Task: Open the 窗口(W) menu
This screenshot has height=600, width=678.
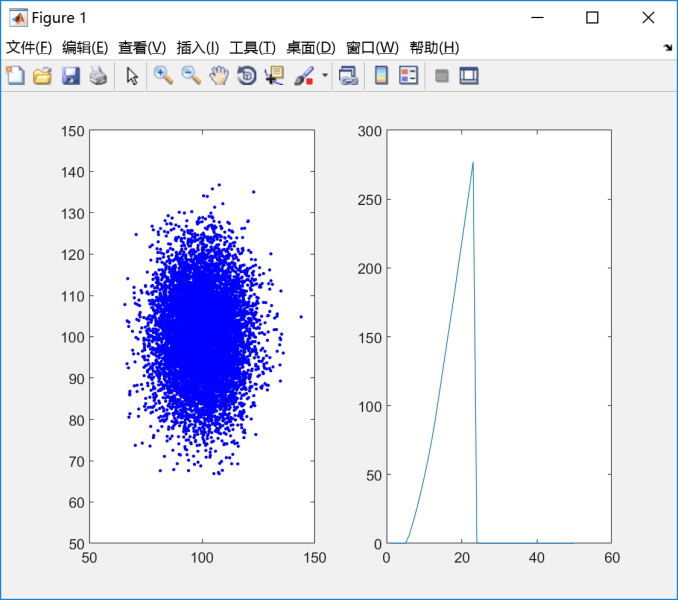Action: coord(372,48)
